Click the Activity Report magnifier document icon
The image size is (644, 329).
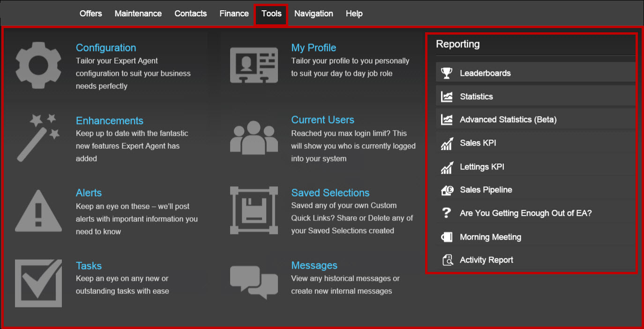click(x=447, y=260)
